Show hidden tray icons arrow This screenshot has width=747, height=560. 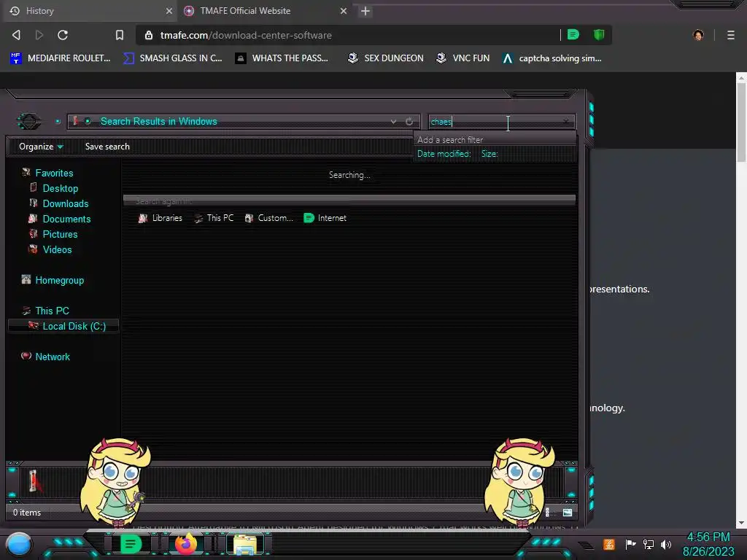(587, 545)
